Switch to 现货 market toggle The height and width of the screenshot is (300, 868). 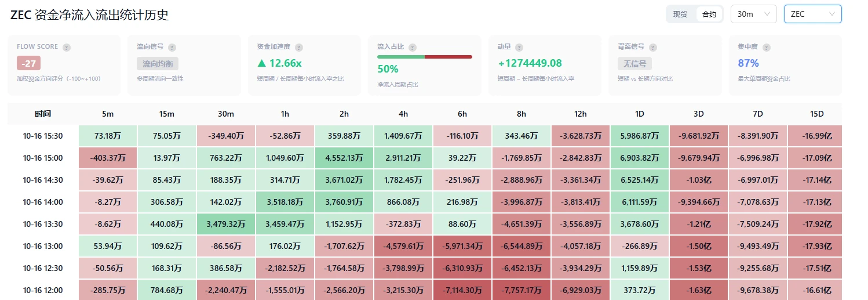pos(680,15)
